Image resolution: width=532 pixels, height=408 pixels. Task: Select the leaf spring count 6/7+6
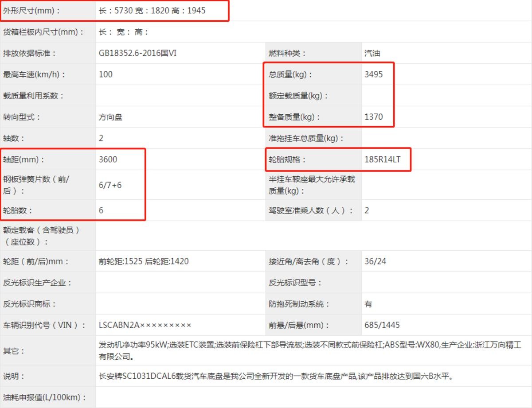point(110,185)
